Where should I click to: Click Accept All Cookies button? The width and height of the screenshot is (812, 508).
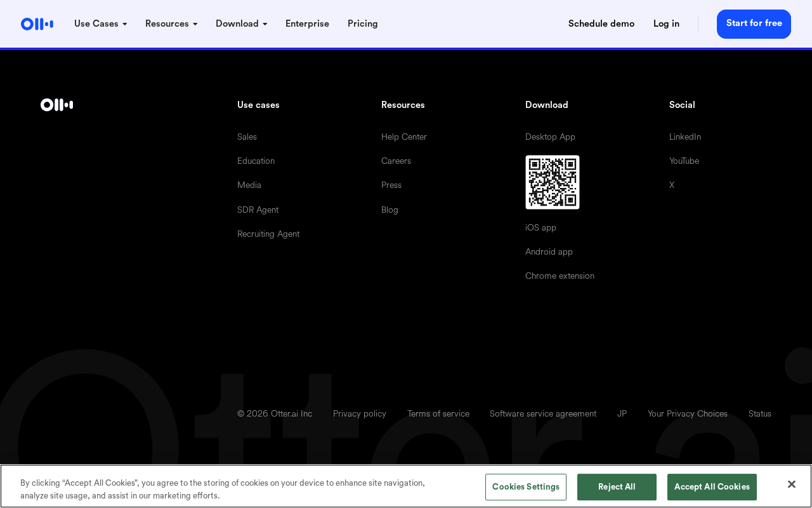point(712,487)
